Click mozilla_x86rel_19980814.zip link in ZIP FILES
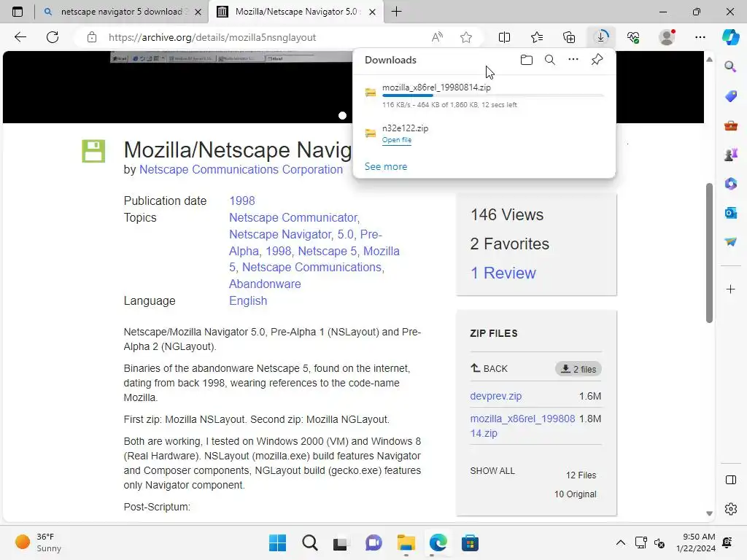The image size is (747, 560). click(522, 426)
